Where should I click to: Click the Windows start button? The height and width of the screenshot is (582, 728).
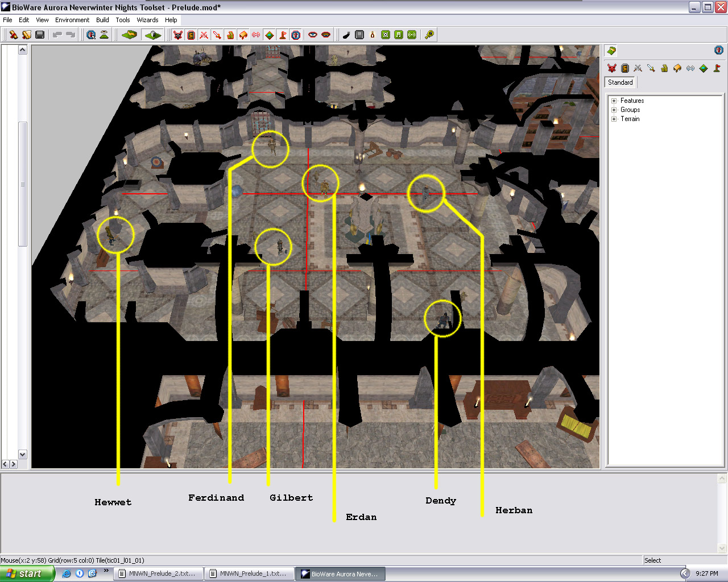27,573
